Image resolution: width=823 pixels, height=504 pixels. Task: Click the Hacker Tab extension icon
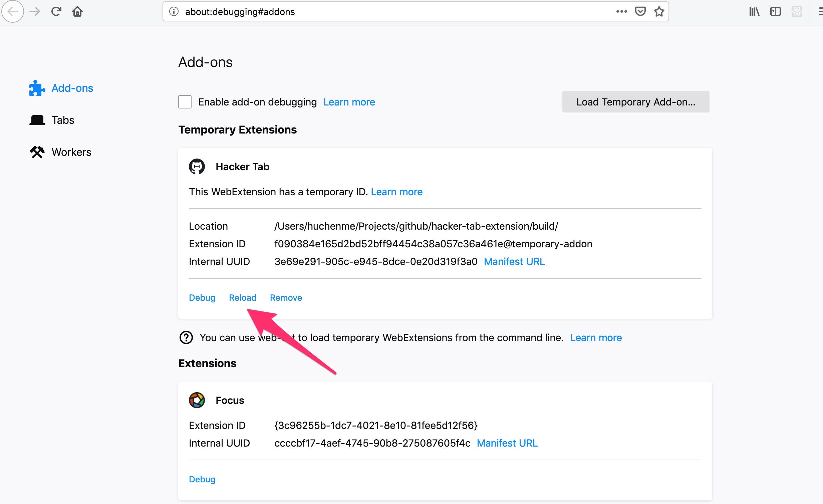(197, 166)
